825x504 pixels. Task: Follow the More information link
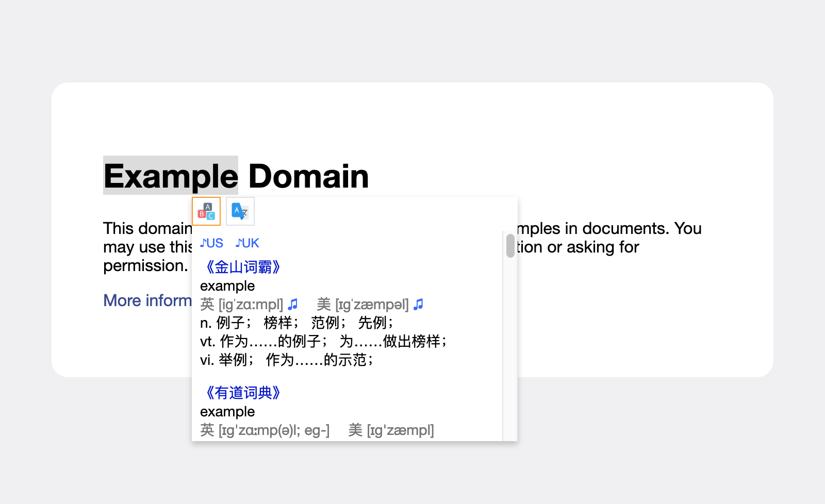[147, 300]
